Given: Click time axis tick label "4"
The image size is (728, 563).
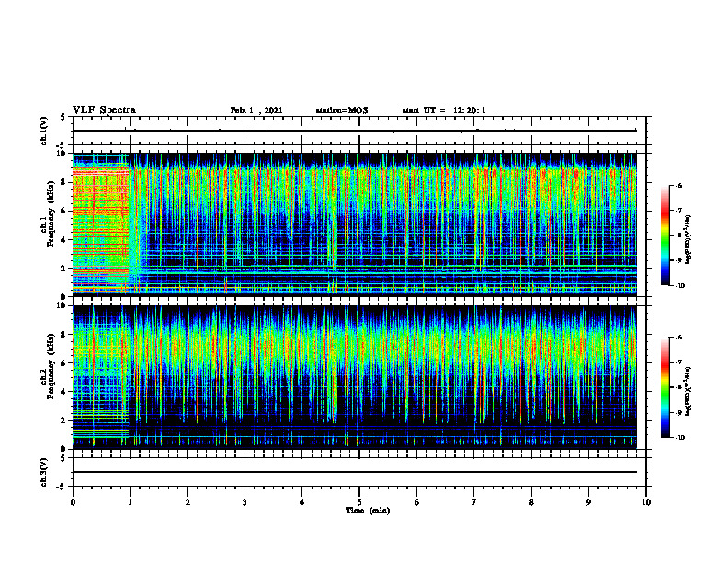Looking at the screenshot, I should pyautogui.click(x=302, y=501).
